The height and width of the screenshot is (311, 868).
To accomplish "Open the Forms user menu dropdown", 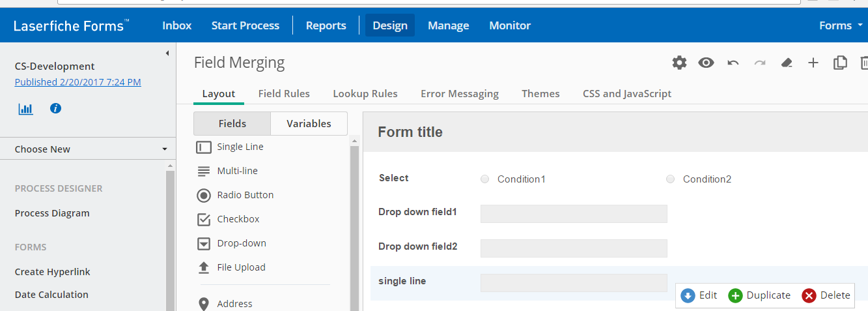I will point(841,25).
